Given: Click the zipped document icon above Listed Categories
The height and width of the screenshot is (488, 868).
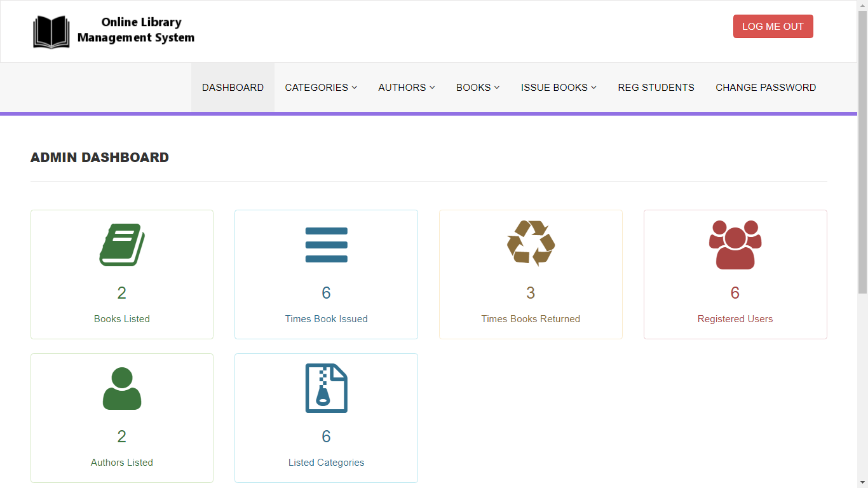Looking at the screenshot, I should (x=326, y=388).
